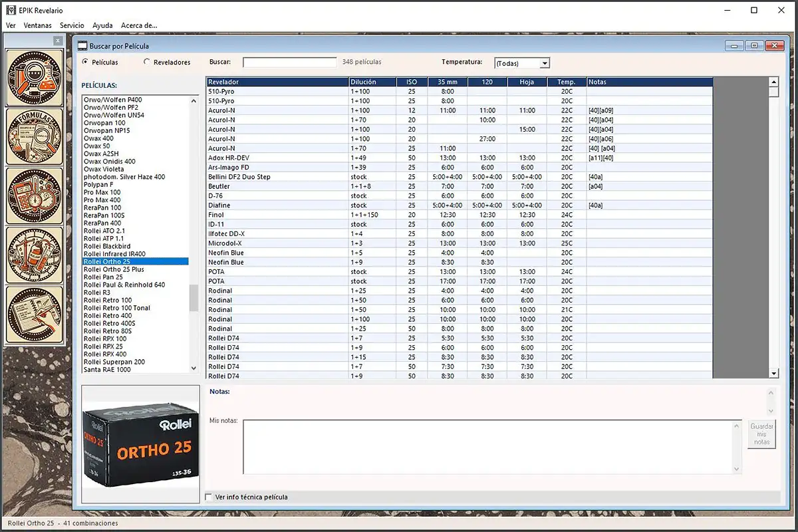Image resolution: width=798 pixels, height=532 pixels.
Task: Click the Hoja column header
Action: (527, 82)
